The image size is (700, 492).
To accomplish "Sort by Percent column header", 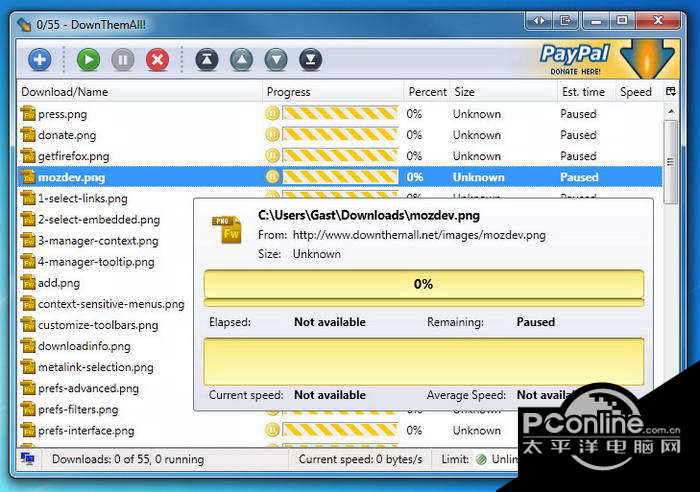I will point(427,92).
